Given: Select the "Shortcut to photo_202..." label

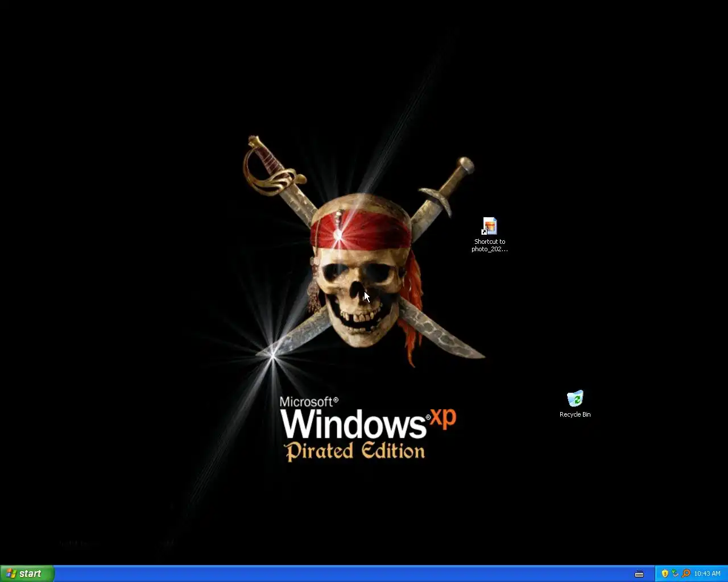Looking at the screenshot, I should click(x=490, y=246).
